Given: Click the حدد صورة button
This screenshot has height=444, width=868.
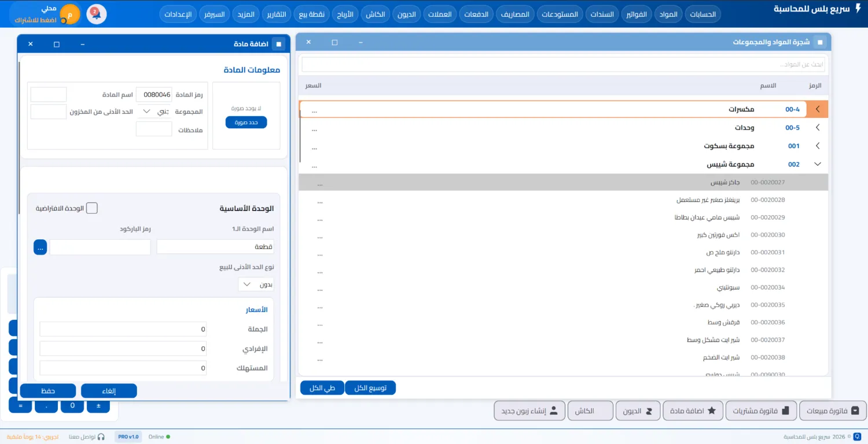Looking at the screenshot, I should 246,123.
